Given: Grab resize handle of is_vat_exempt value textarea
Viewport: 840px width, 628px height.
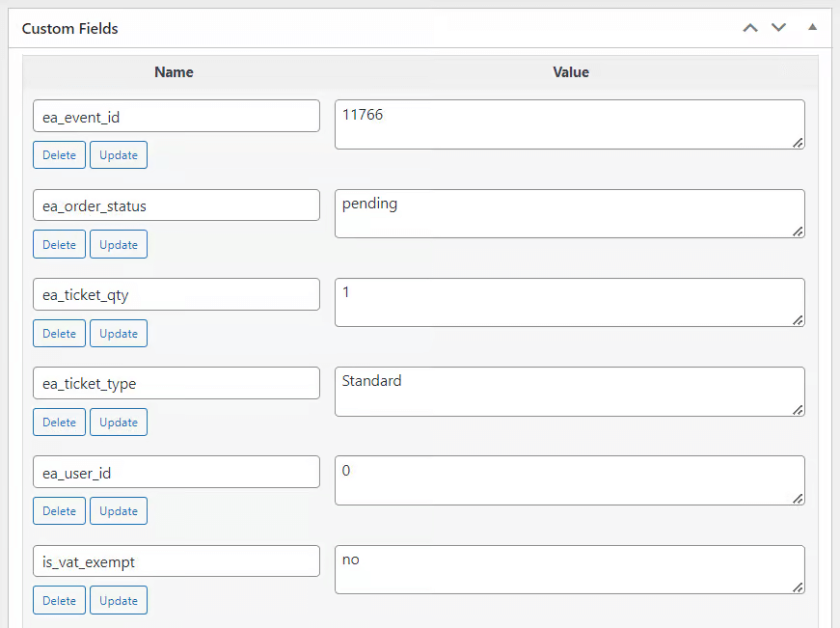Looking at the screenshot, I should pyautogui.click(x=798, y=587).
